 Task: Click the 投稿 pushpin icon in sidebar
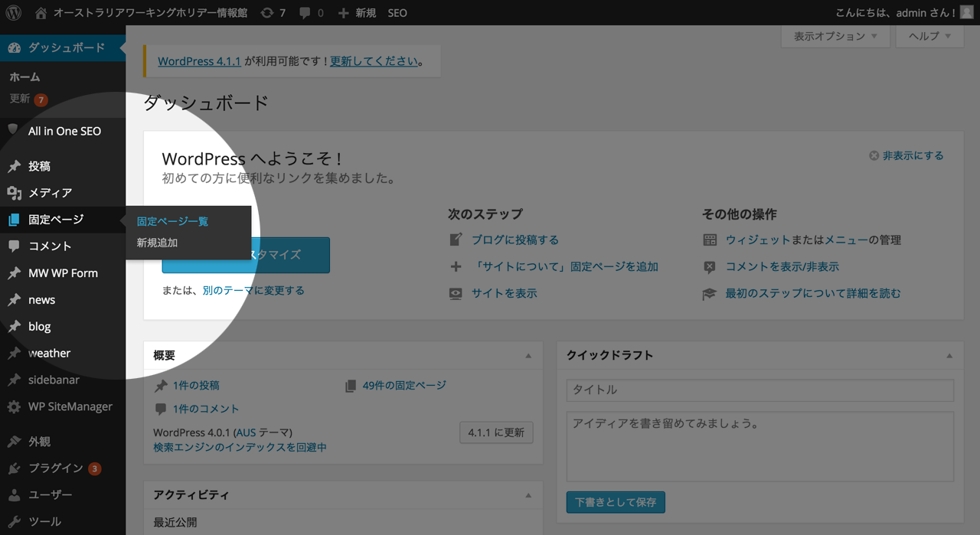14,166
